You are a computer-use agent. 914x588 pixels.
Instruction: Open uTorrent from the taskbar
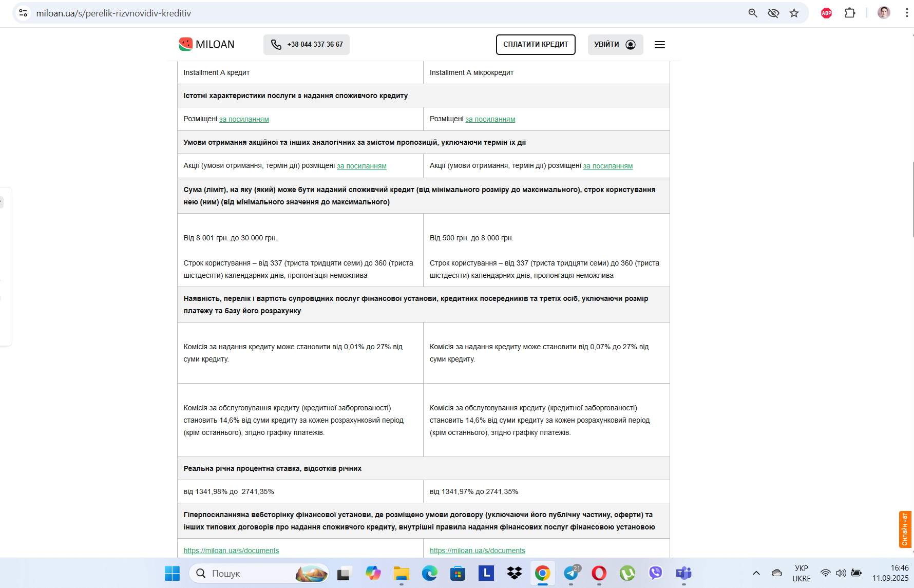tap(627, 573)
